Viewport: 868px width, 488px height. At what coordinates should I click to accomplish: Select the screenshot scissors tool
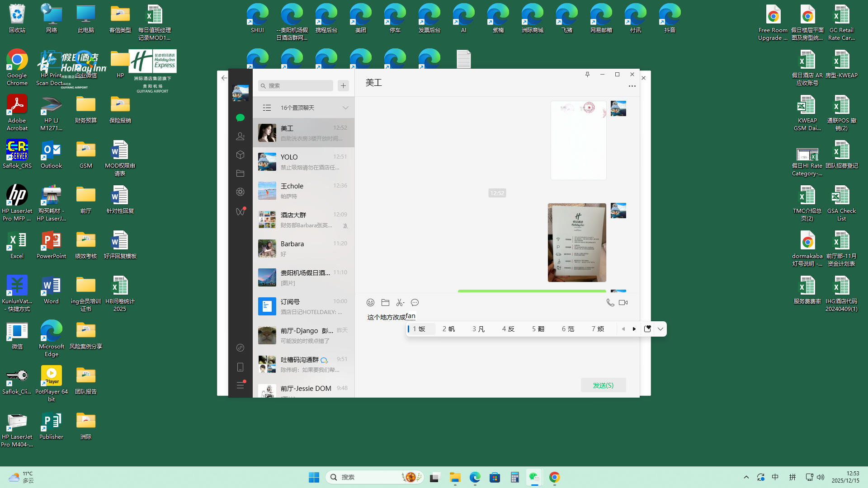(400, 302)
